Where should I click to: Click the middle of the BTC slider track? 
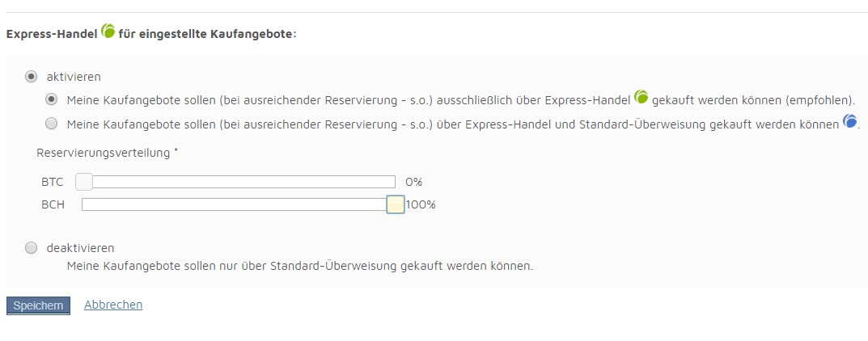[x=239, y=182]
